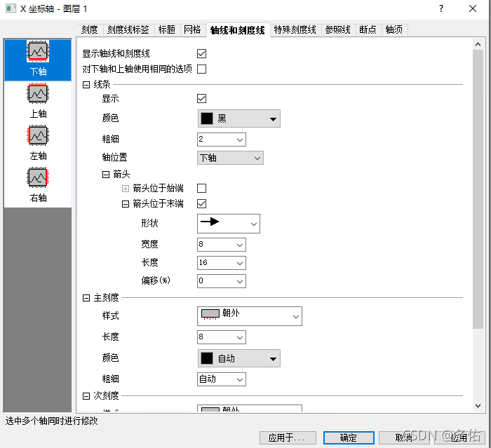Collapse the 线条 section

[x=86, y=85]
